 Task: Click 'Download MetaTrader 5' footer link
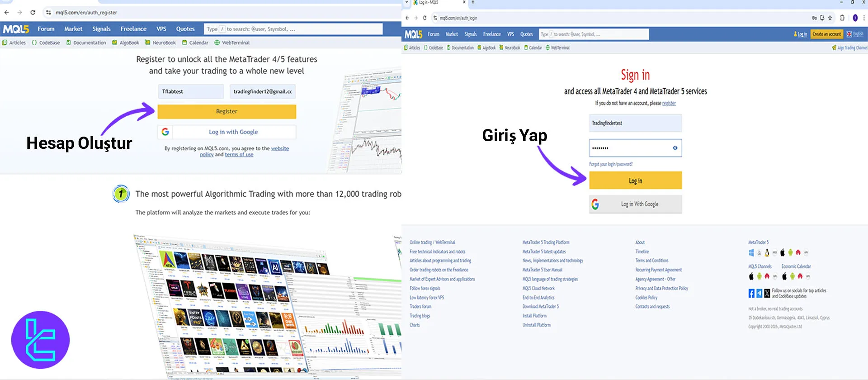[541, 307]
